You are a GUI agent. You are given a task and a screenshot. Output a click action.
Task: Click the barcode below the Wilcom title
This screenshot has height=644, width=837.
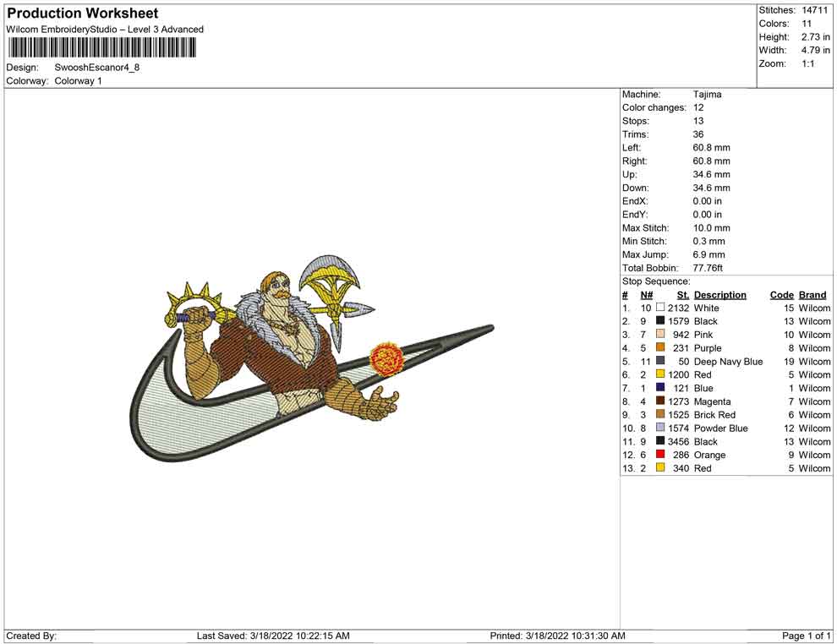tap(101, 48)
